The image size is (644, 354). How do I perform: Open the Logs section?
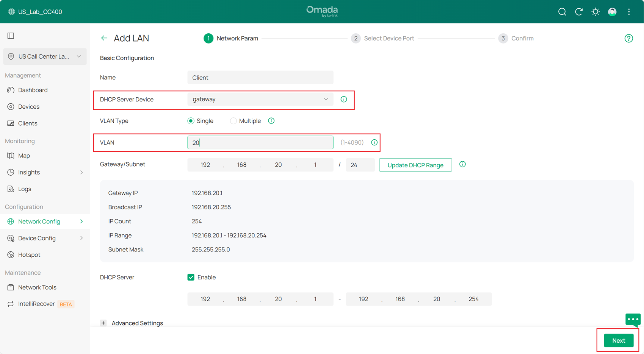[25, 189]
